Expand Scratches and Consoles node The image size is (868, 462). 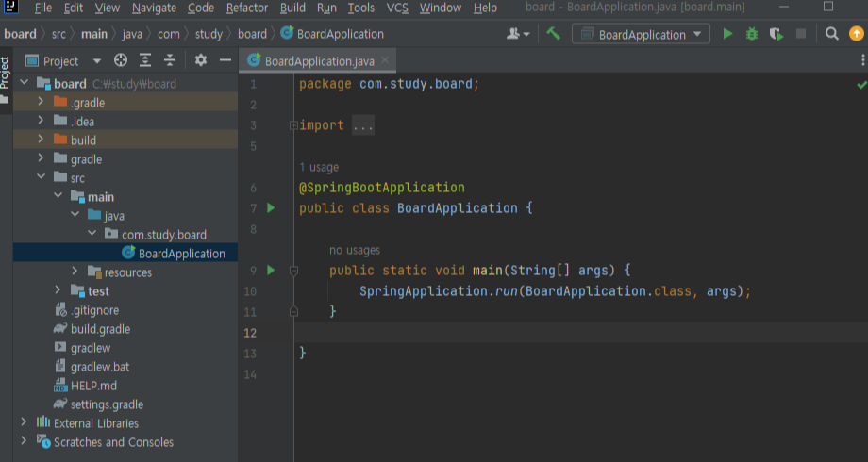[x=24, y=441]
